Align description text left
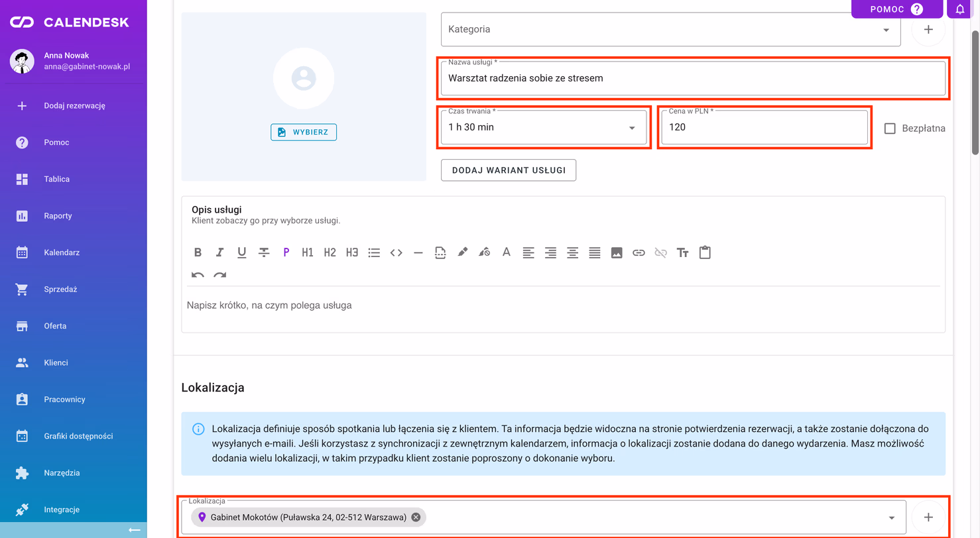The image size is (980, 538). pos(528,252)
